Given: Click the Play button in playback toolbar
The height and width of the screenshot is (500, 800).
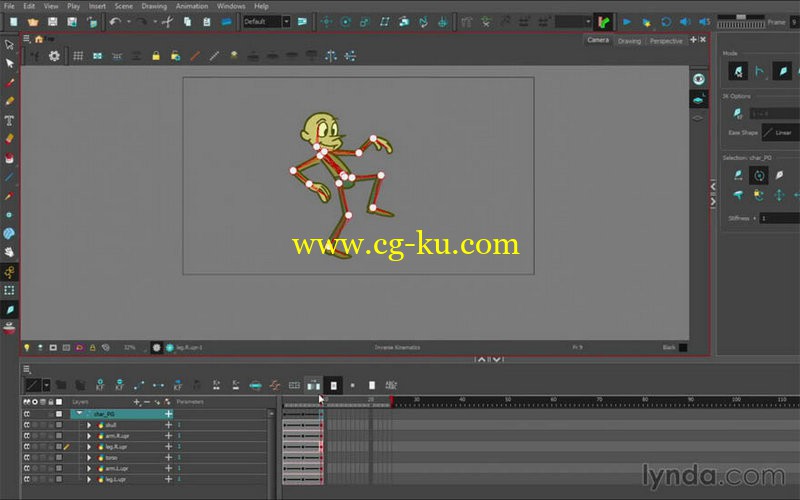Looking at the screenshot, I should pyautogui.click(x=627, y=22).
